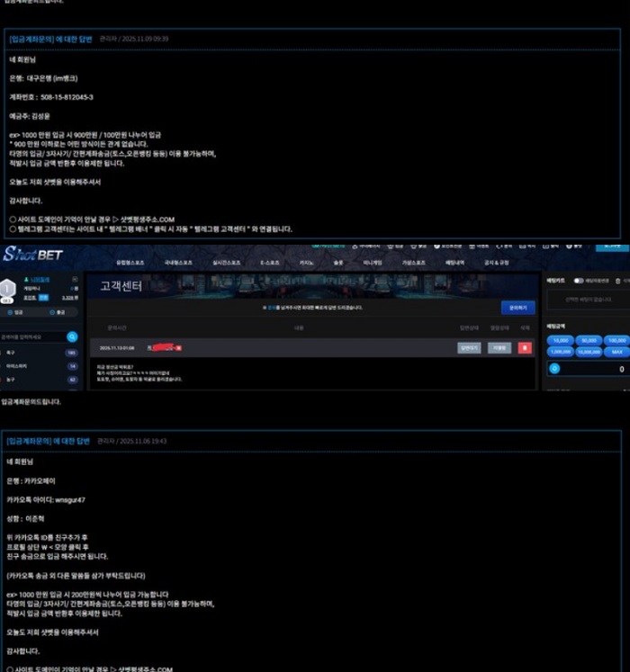
Task: Click the ShotBET logo
Action: pos(32,255)
